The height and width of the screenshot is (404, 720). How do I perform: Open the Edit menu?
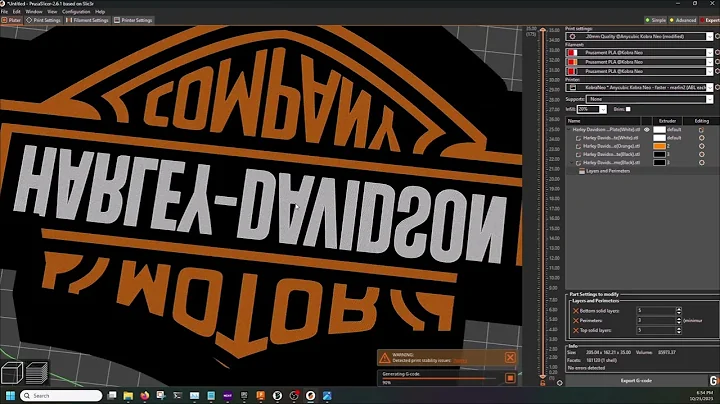17,11
